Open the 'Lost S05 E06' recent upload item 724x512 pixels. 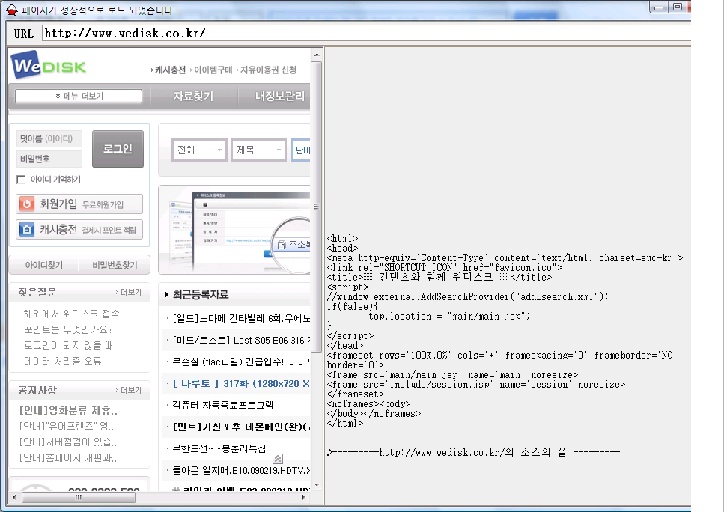click(239, 340)
